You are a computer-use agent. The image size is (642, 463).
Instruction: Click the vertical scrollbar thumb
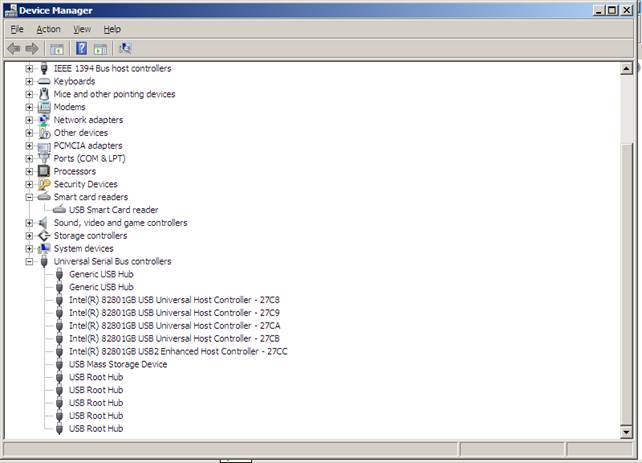coord(626,284)
